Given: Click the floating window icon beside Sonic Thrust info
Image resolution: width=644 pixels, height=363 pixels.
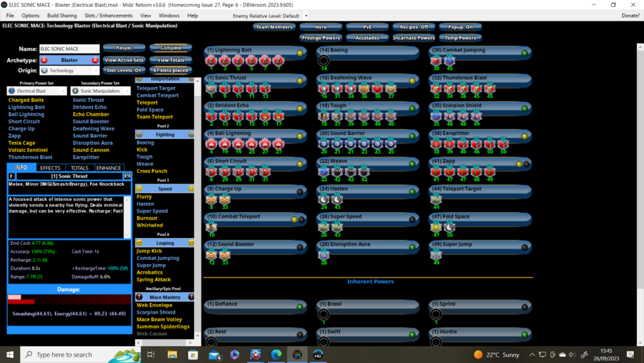Looking at the screenshot, I should coord(128,176).
